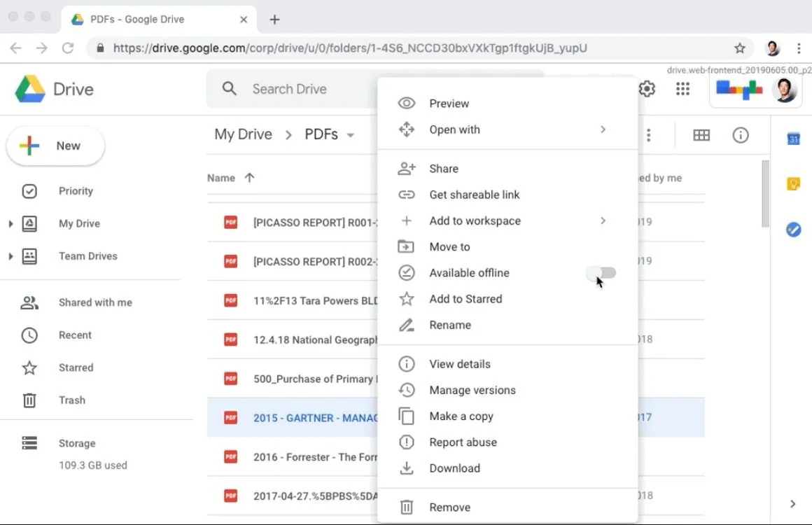Screen dimensions: 812x525
Task: Reload the browser page
Action: [68, 48]
